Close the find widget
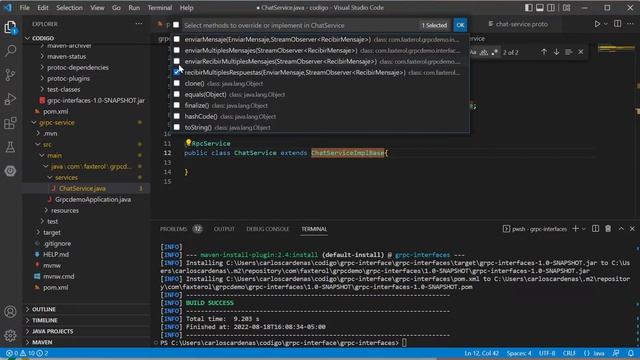The image size is (640, 360). [x=581, y=52]
